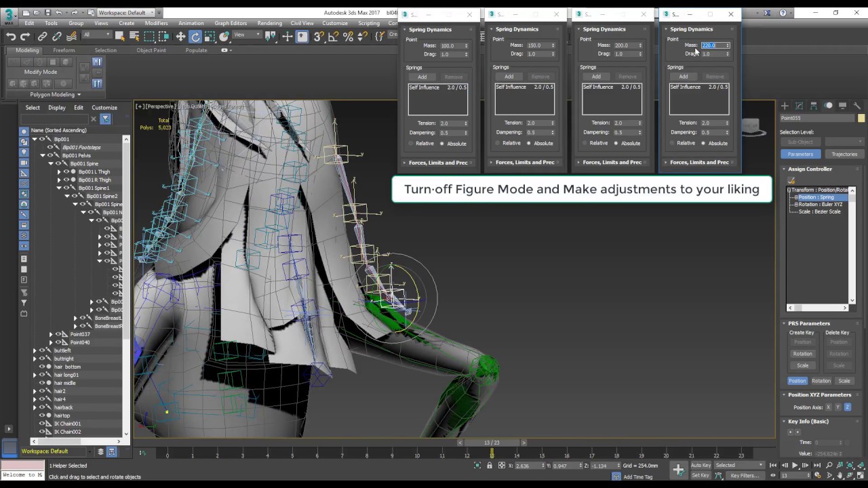Collapse the Bip001 tree node

point(35,139)
